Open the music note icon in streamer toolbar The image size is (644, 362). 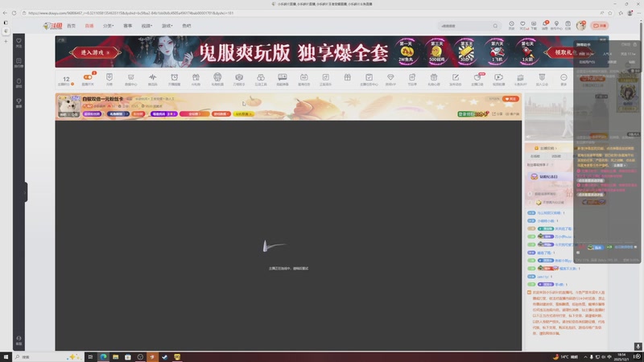tap(325, 77)
